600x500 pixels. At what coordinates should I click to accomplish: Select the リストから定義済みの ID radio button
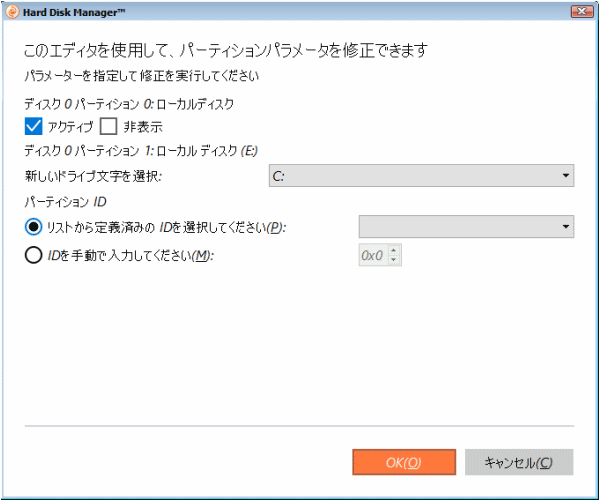pos(34,227)
